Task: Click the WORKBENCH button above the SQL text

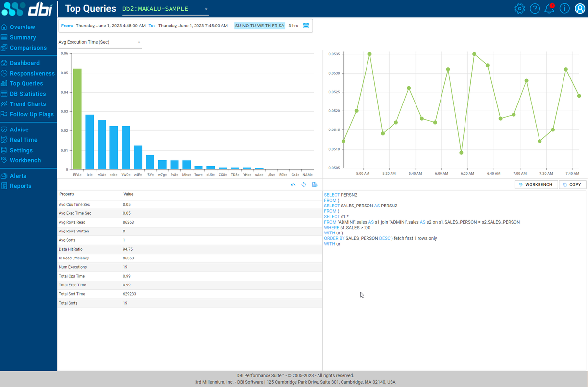Action: pos(536,184)
